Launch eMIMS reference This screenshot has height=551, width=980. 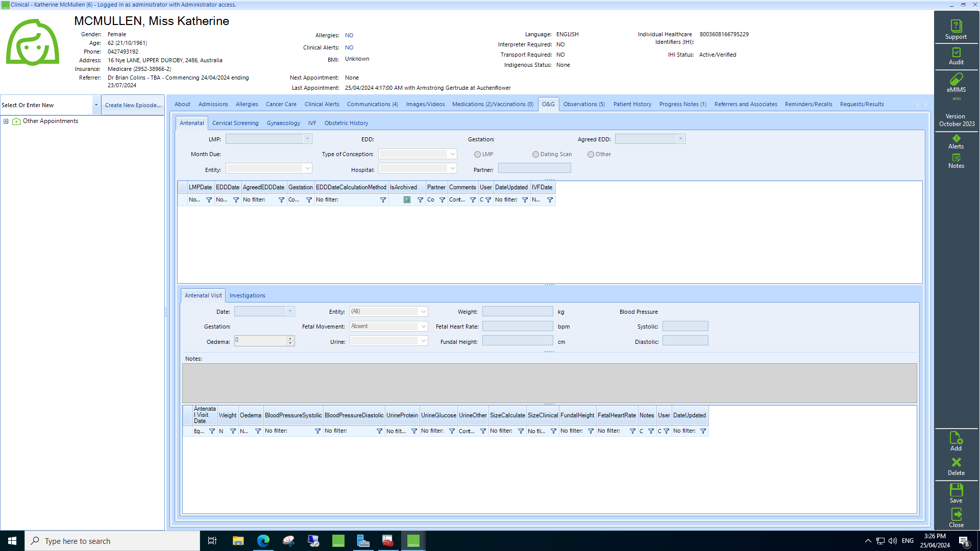click(956, 83)
